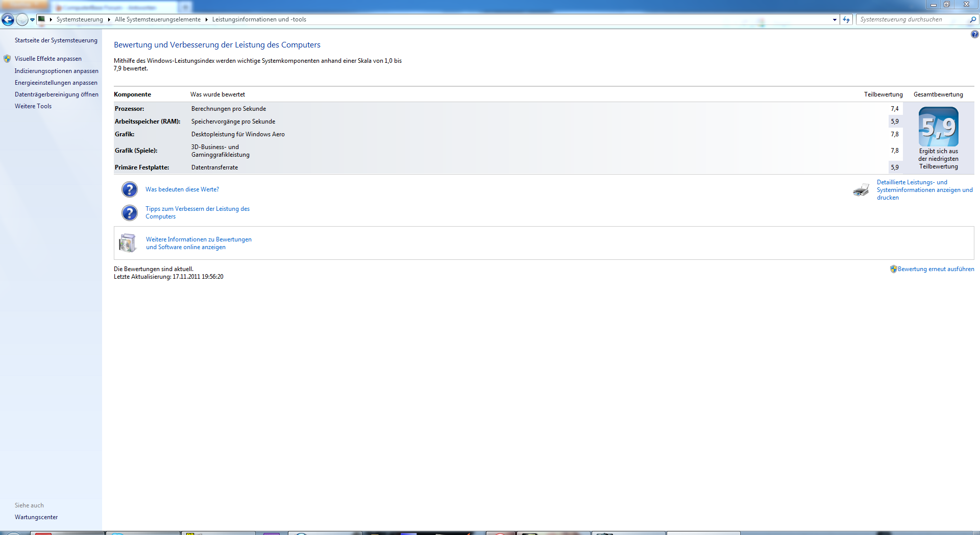Open Energieeinstellungen anpassen

pos(56,83)
